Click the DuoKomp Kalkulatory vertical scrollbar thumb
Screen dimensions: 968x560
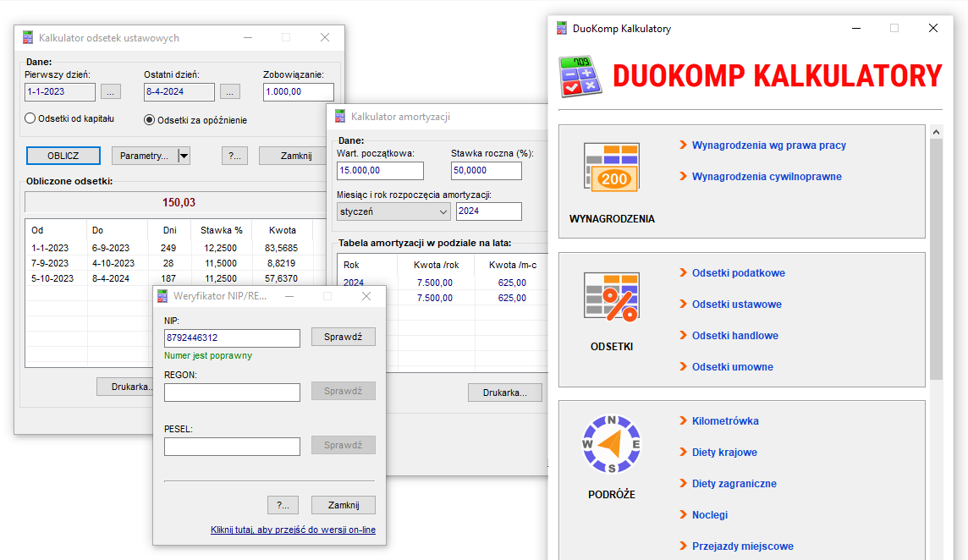937,260
